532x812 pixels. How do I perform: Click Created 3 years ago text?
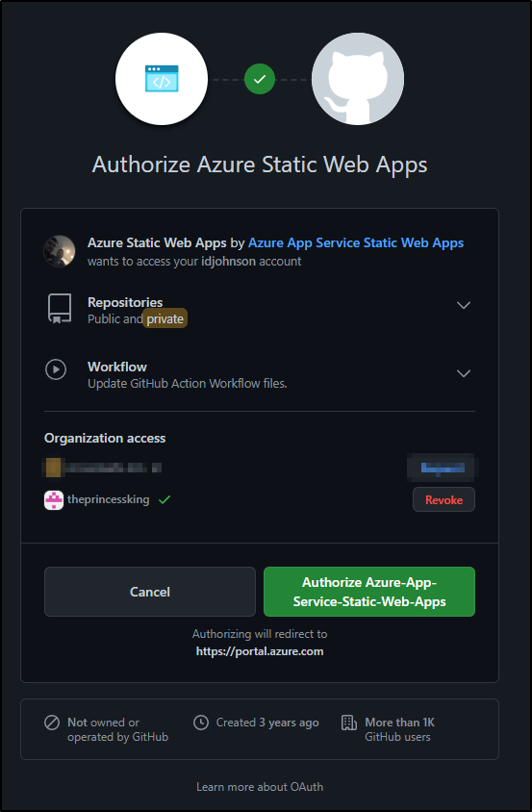point(267,723)
